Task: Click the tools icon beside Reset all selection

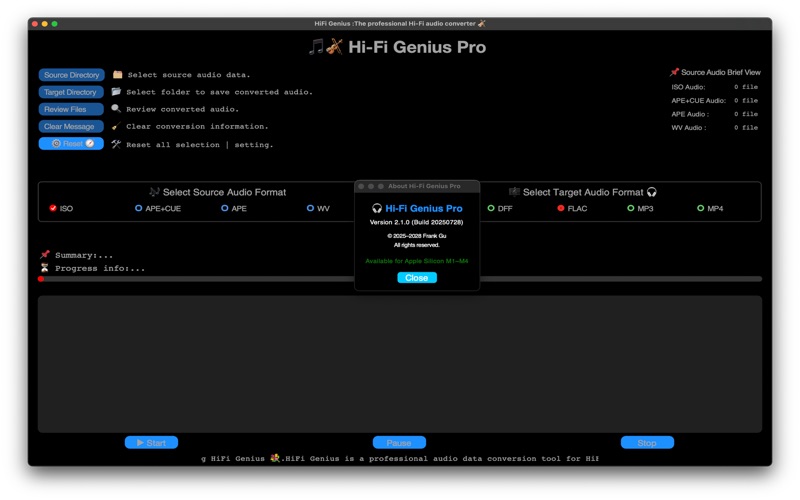Action: click(116, 144)
